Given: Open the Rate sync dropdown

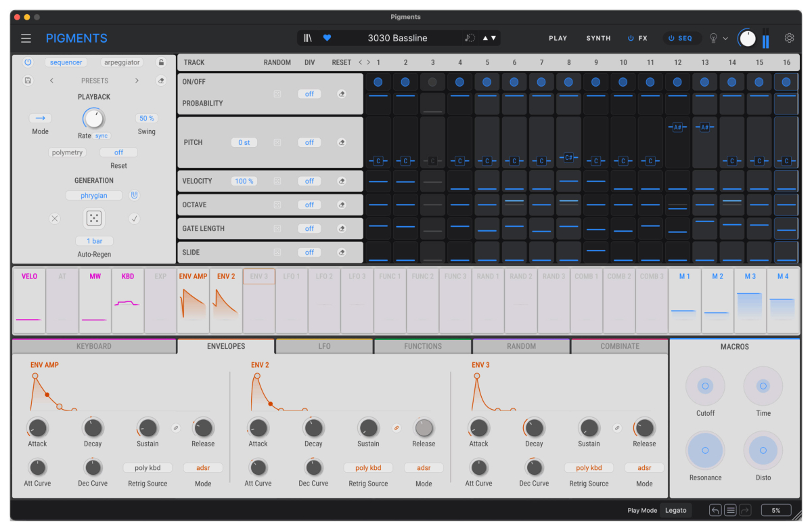Looking at the screenshot, I should click(101, 135).
